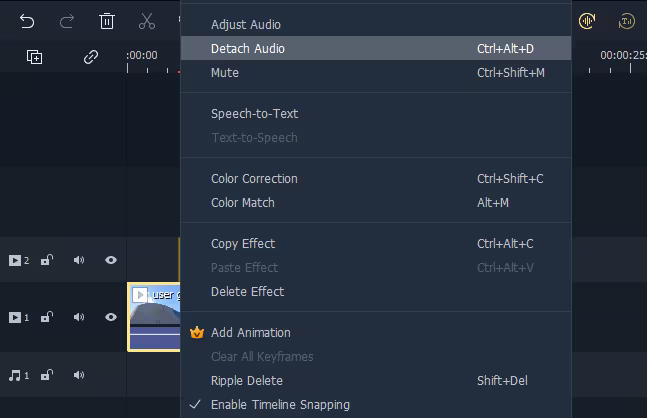Toggle the auto ripple link icon

(91, 57)
